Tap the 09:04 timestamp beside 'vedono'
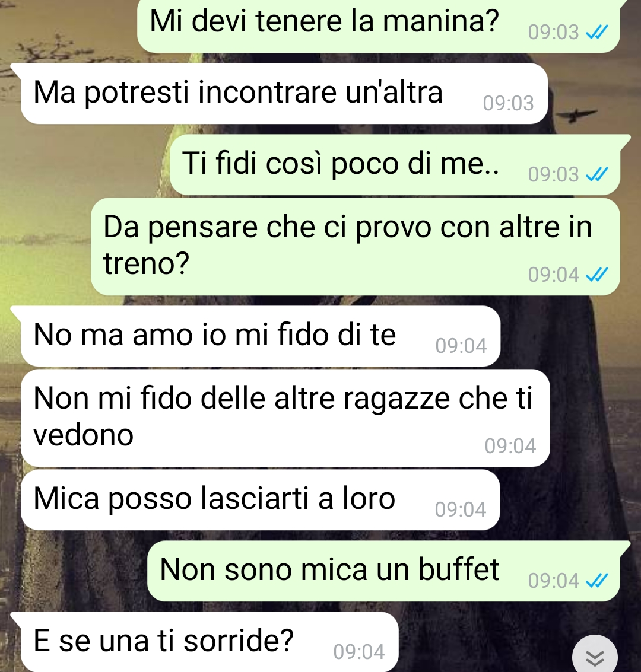Image resolution: width=641 pixels, height=672 pixels. pos(510,446)
